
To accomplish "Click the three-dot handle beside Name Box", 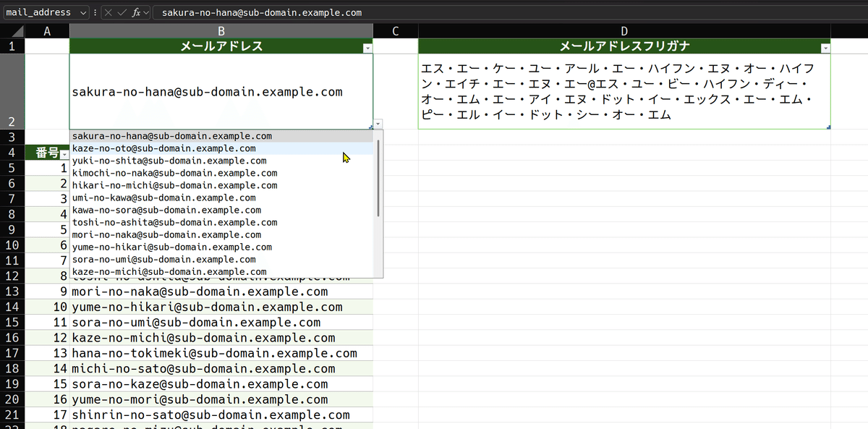I will point(95,12).
